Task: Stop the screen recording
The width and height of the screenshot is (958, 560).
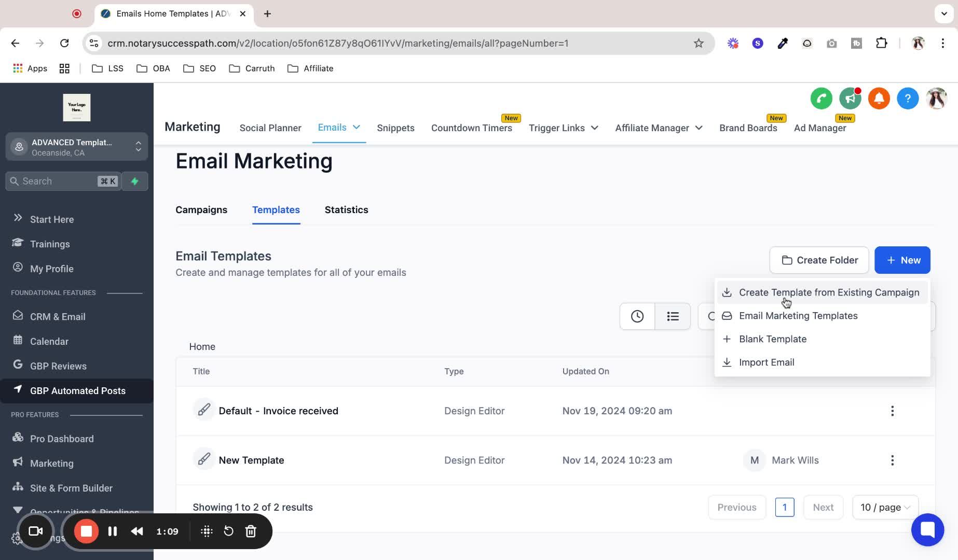Action: (x=86, y=531)
